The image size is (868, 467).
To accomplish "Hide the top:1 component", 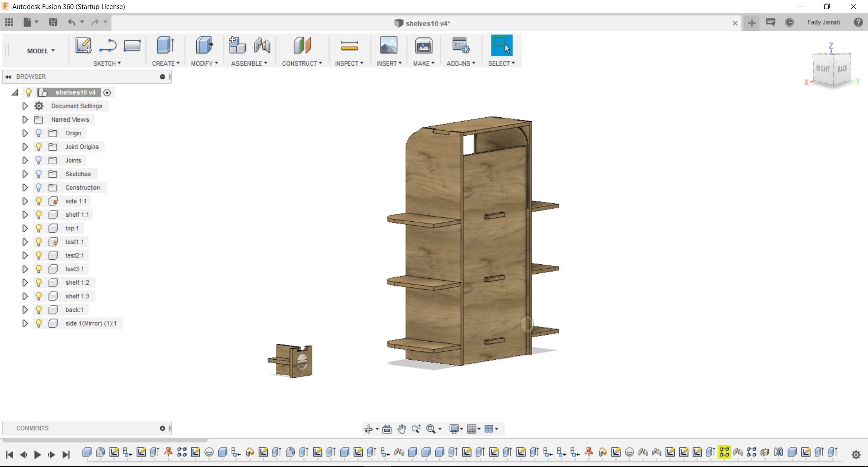I will tap(39, 228).
